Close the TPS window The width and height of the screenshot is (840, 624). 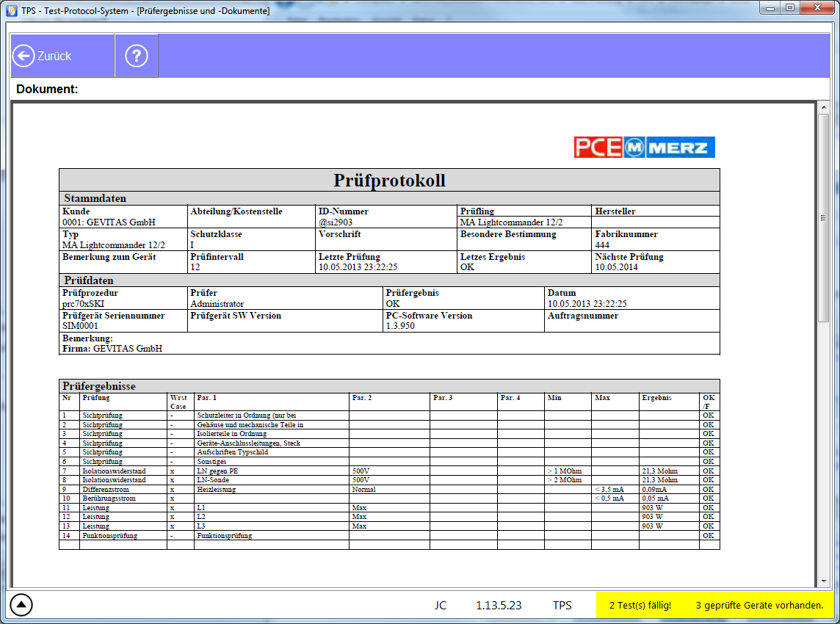pyautogui.click(x=817, y=8)
